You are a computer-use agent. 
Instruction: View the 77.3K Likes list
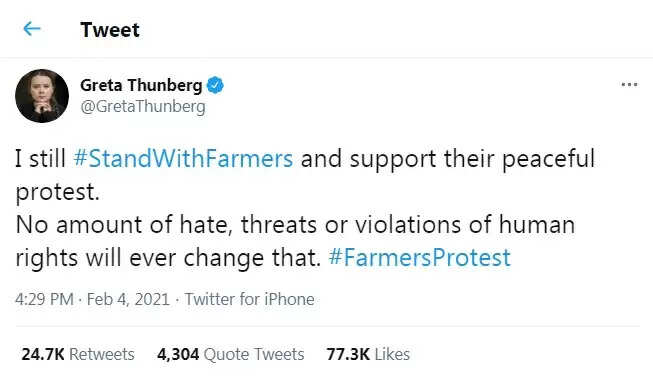pyautogui.click(x=368, y=354)
